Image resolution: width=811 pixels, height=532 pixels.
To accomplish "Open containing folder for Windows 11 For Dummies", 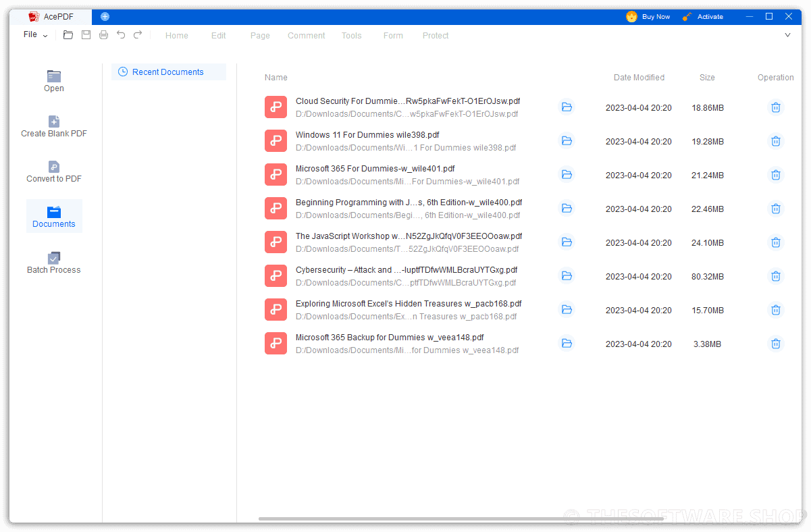I will coord(567,140).
